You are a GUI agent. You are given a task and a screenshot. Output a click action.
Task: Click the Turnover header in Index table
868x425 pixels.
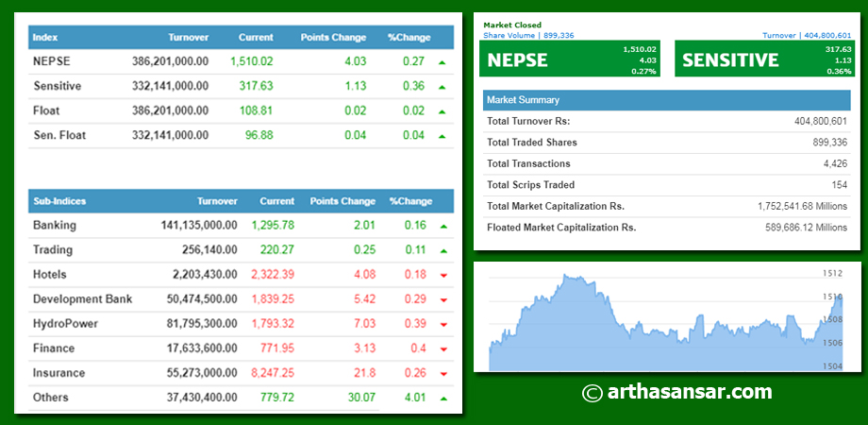click(x=189, y=38)
